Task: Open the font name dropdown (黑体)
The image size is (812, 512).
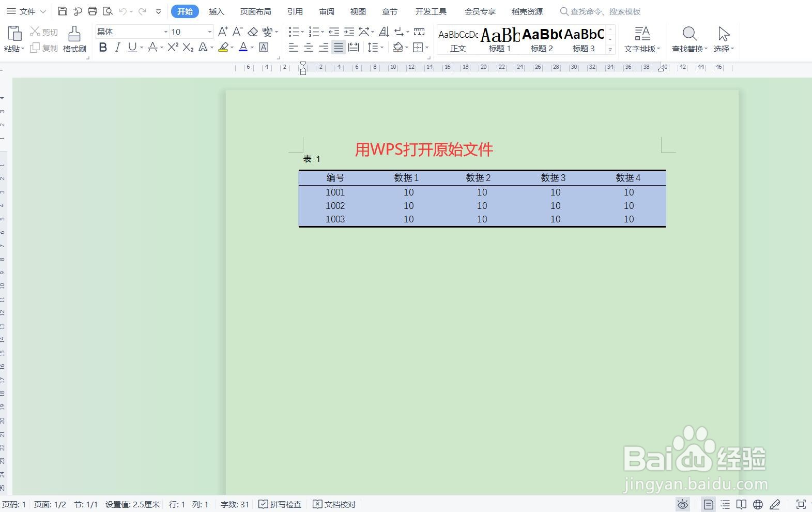Action: click(x=165, y=32)
